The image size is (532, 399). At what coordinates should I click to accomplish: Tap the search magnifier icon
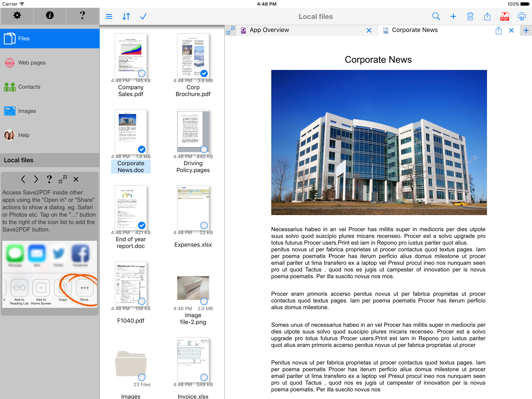tap(436, 16)
